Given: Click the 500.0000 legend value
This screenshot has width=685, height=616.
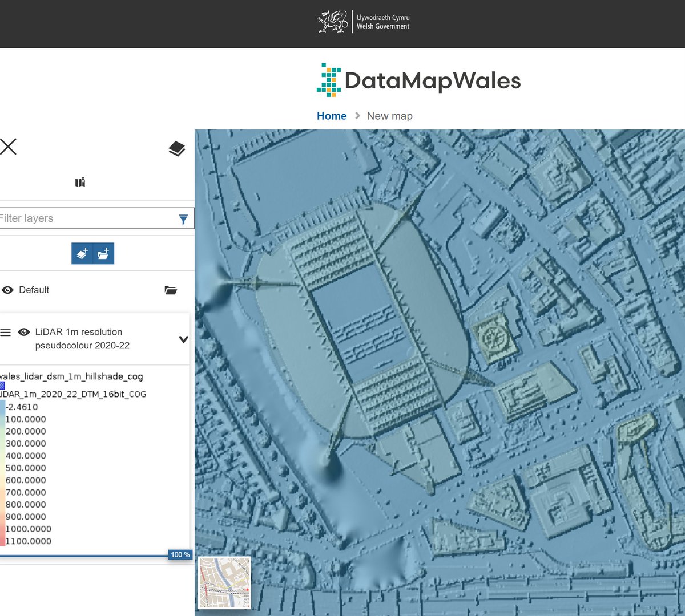Looking at the screenshot, I should pyautogui.click(x=26, y=468).
